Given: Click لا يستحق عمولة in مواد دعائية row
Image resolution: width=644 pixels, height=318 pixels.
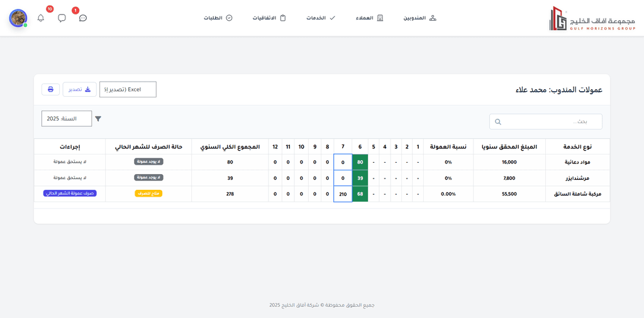Looking at the screenshot, I should 70,162.
